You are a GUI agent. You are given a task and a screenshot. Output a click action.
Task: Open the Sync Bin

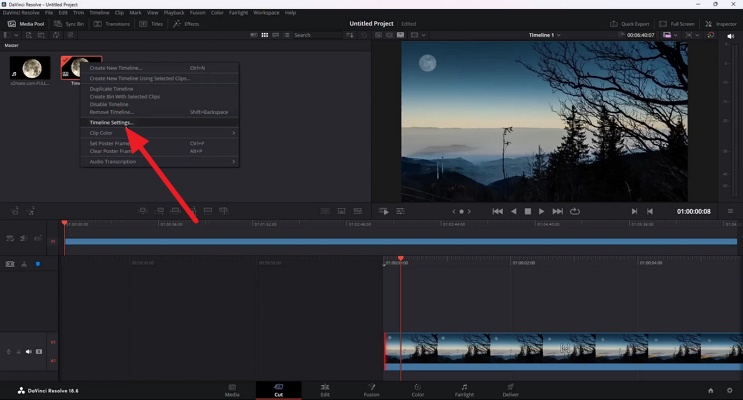pos(69,23)
